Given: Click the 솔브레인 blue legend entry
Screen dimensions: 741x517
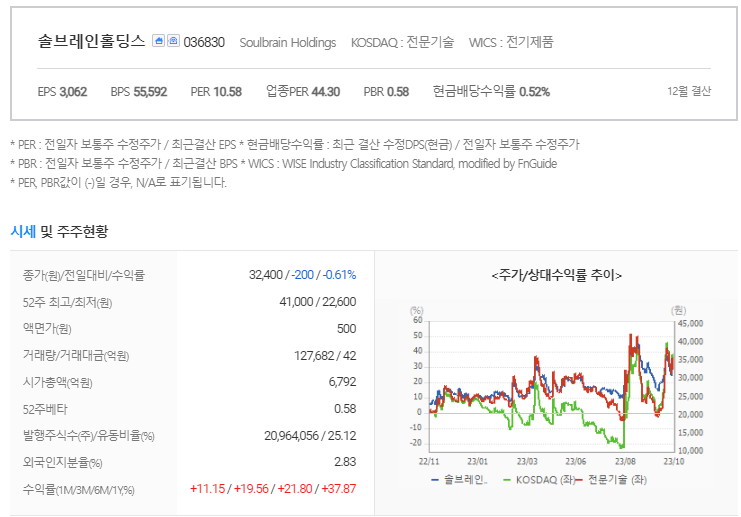Looking at the screenshot, I should 459,480.
